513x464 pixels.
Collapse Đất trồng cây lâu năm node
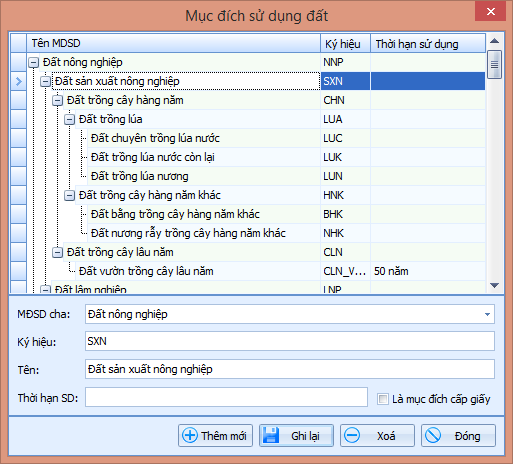coord(57,252)
